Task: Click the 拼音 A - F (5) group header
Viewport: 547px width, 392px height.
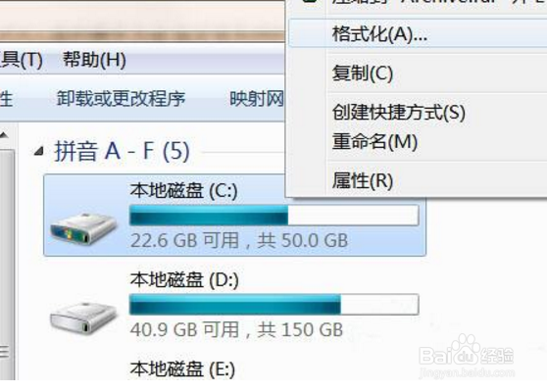Action: (x=123, y=151)
